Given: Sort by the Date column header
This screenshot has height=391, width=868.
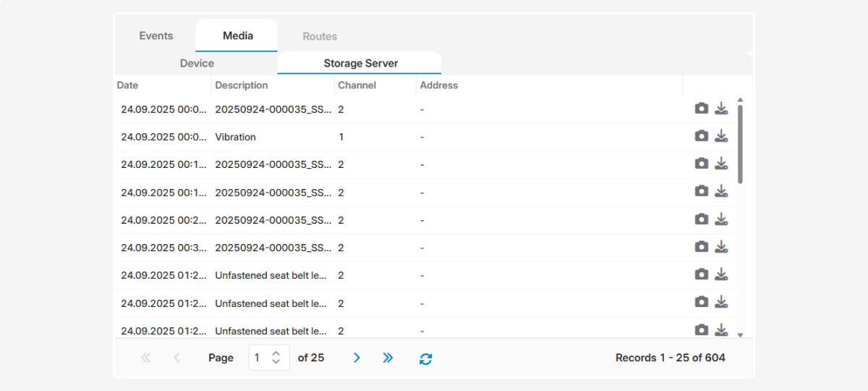Looking at the screenshot, I should (x=128, y=85).
